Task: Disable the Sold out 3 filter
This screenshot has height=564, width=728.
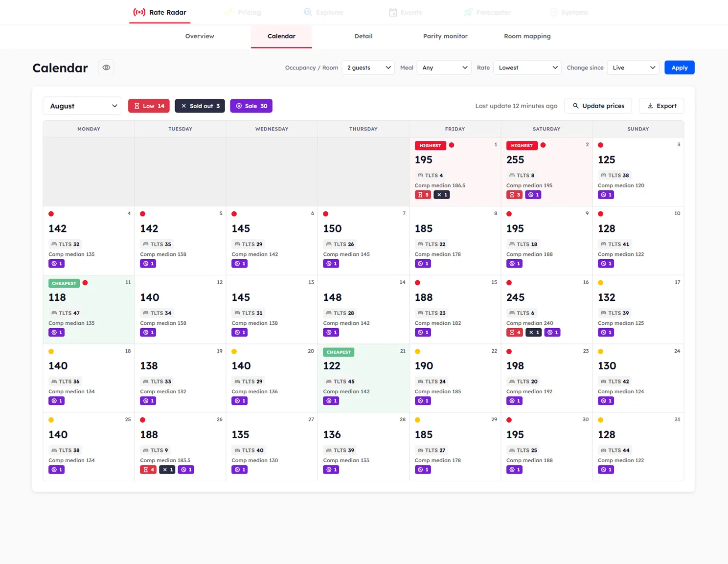Action: (x=200, y=106)
